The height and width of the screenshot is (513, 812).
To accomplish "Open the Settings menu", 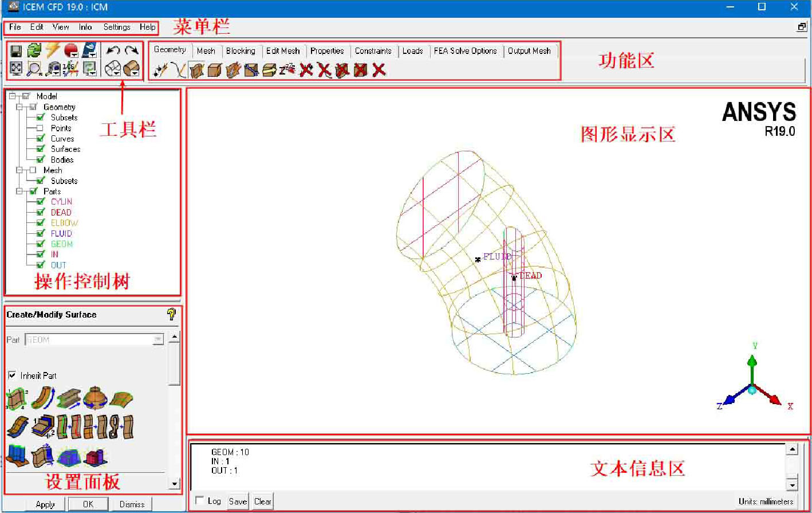I will (x=117, y=27).
